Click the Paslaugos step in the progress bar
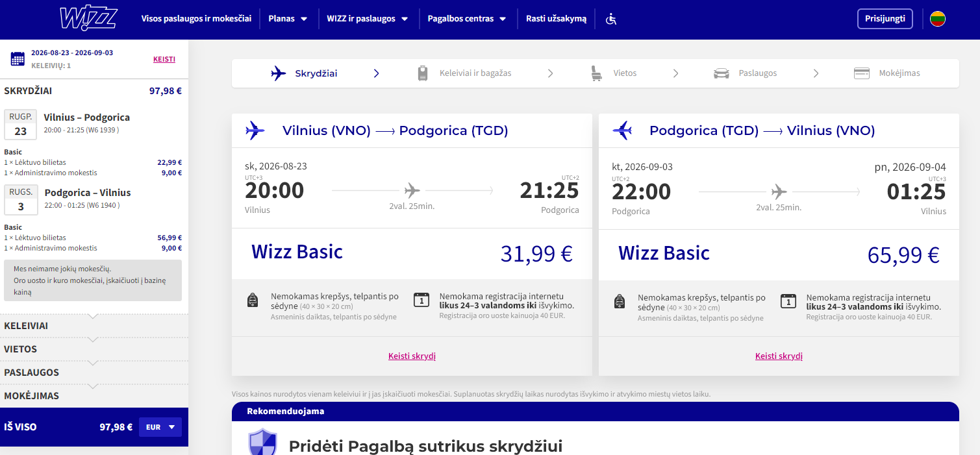 coord(746,73)
